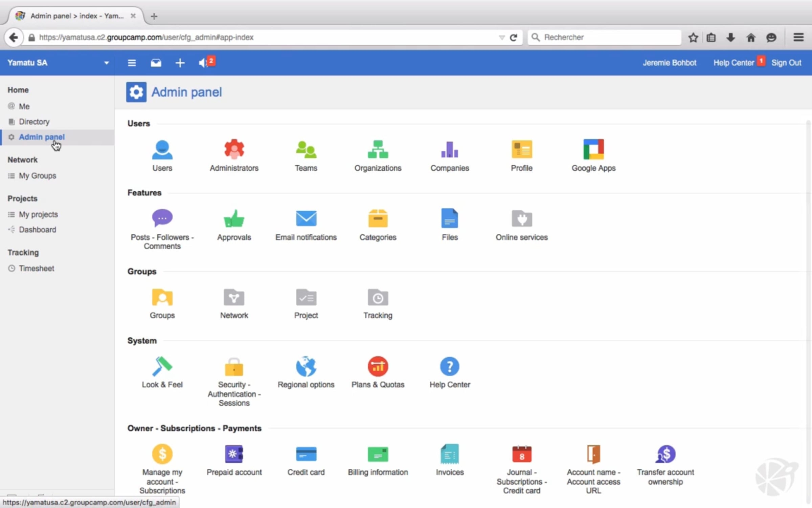Image resolution: width=812 pixels, height=508 pixels.
Task: Select Timesheet in the sidebar
Action: (x=36, y=268)
